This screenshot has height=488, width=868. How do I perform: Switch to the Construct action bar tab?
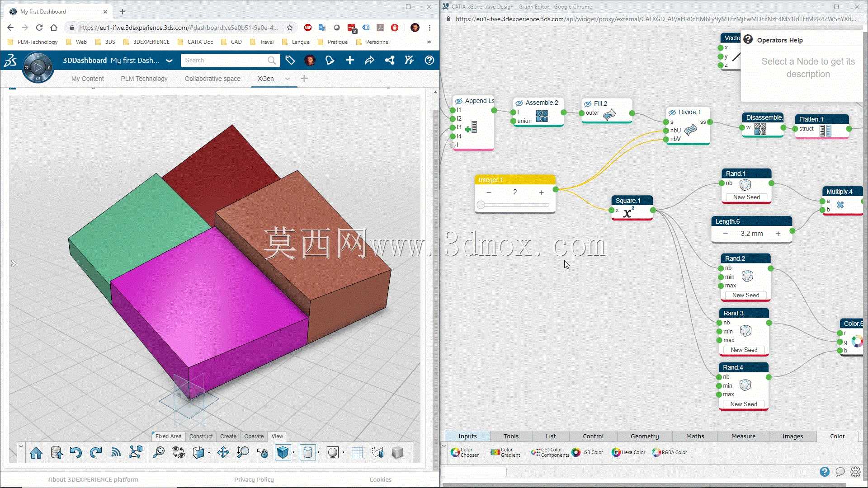(x=201, y=436)
